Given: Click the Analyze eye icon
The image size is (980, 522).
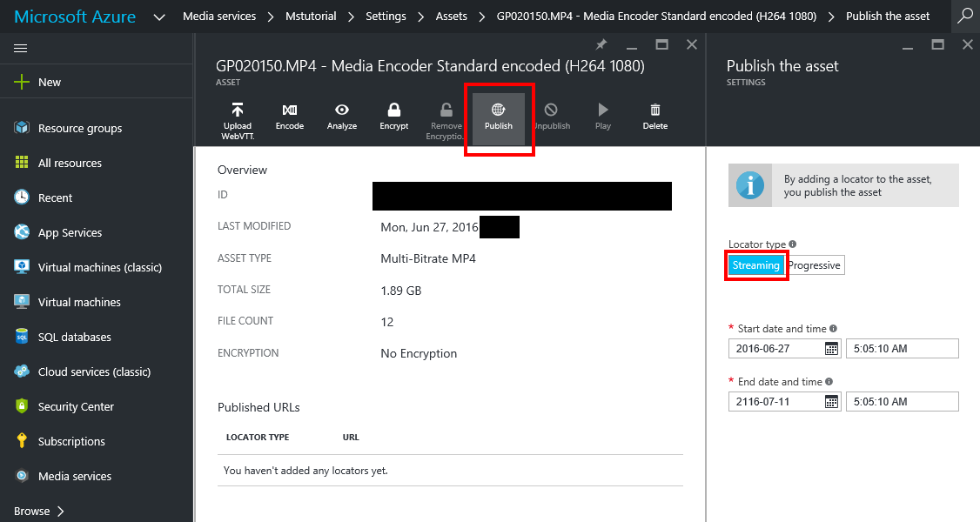Looking at the screenshot, I should [x=342, y=110].
